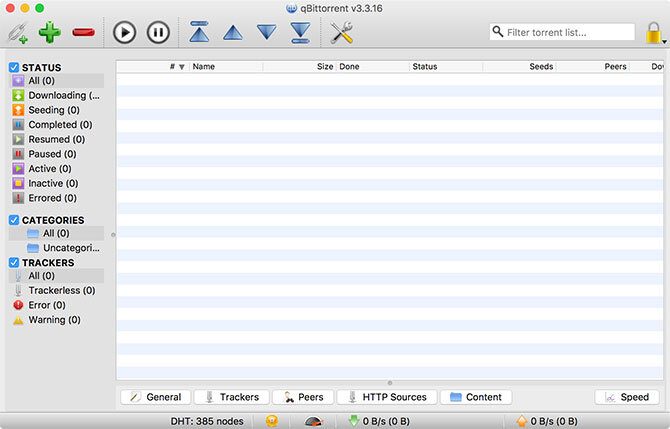The image size is (670, 429).
Task: Uncheck the STATUS filter checkbox
Action: (14, 68)
